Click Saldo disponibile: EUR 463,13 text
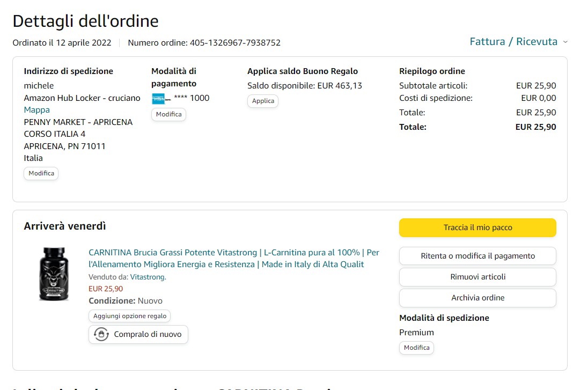Image resolution: width=588 pixels, height=390 pixels. coord(305,86)
